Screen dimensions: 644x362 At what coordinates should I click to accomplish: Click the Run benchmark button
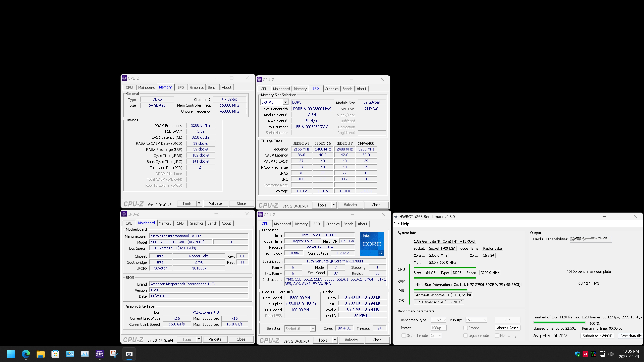tap(507, 320)
